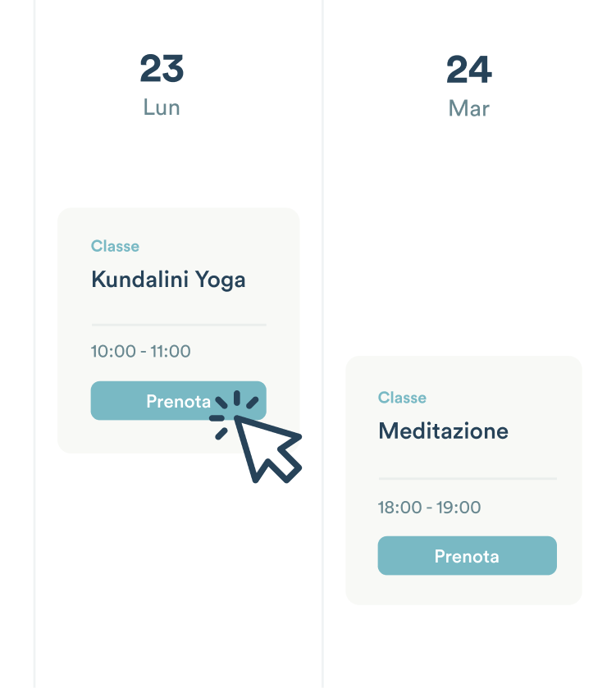Click the 18:00 - 19:00 time slot

point(429,507)
